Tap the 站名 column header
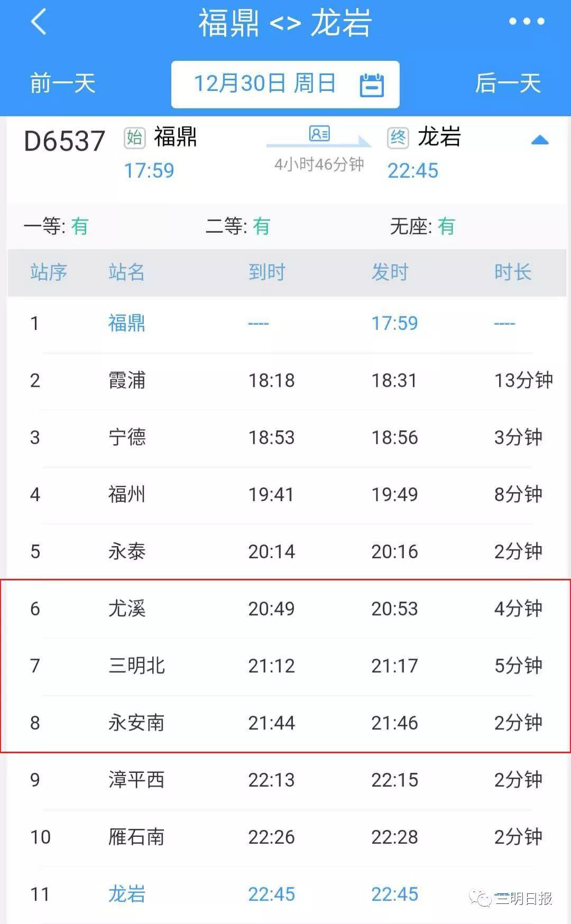 [x=126, y=272]
